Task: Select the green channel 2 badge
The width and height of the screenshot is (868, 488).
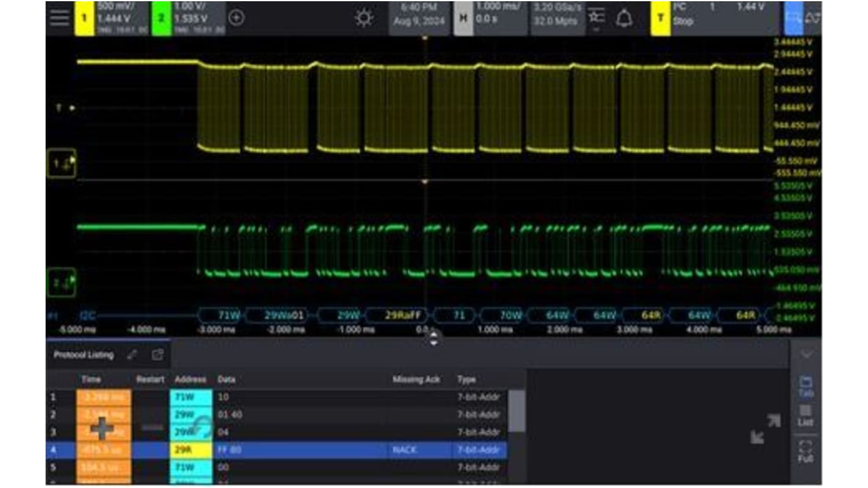Action: coord(161,18)
